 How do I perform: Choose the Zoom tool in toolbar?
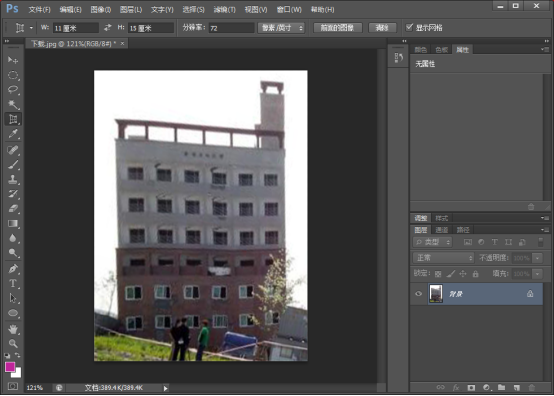[13, 343]
